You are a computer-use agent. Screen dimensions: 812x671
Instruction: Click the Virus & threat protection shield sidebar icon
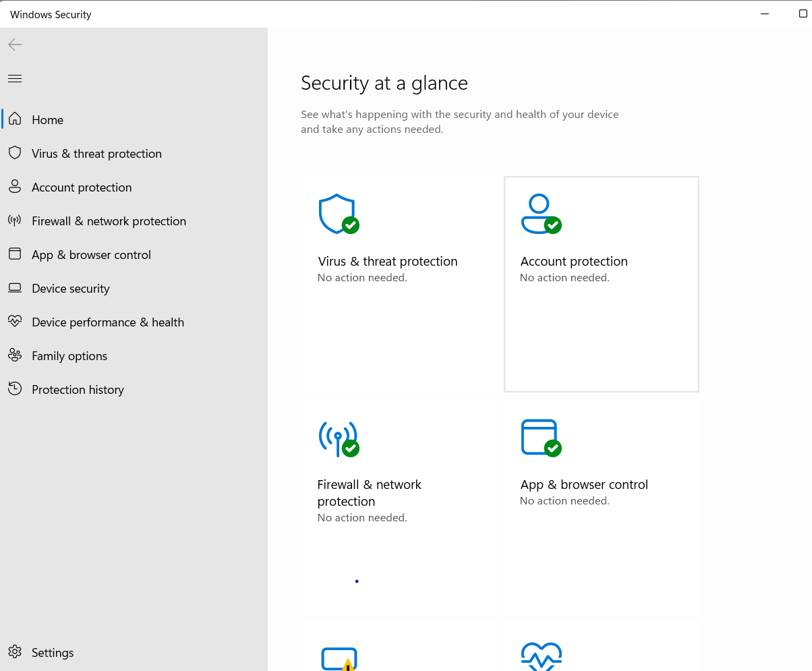pyautogui.click(x=15, y=153)
